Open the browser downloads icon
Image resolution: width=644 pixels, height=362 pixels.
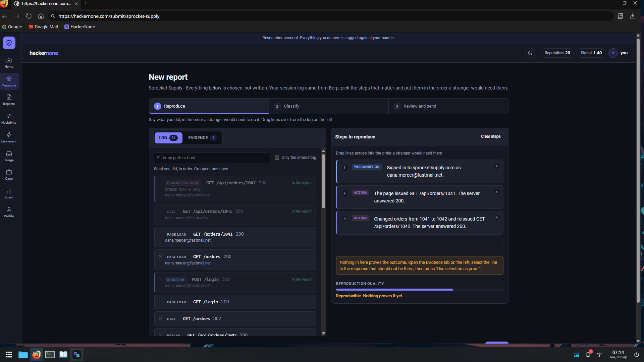click(633, 16)
